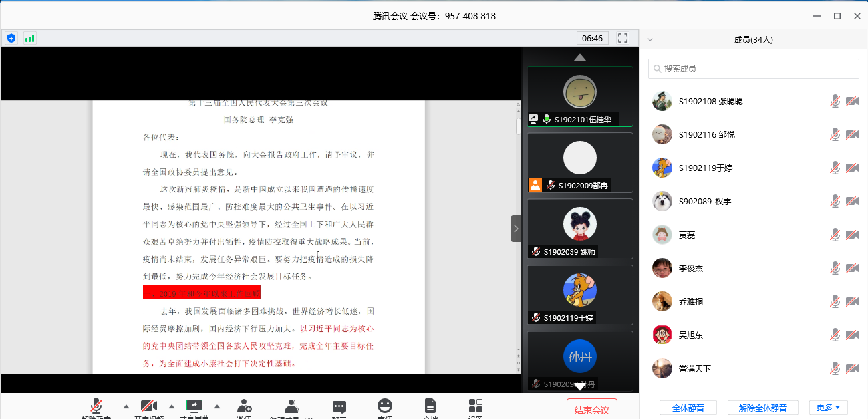Collapse the video strip with side chevron
This screenshot has height=419, width=868.
(x=515, y=229)
